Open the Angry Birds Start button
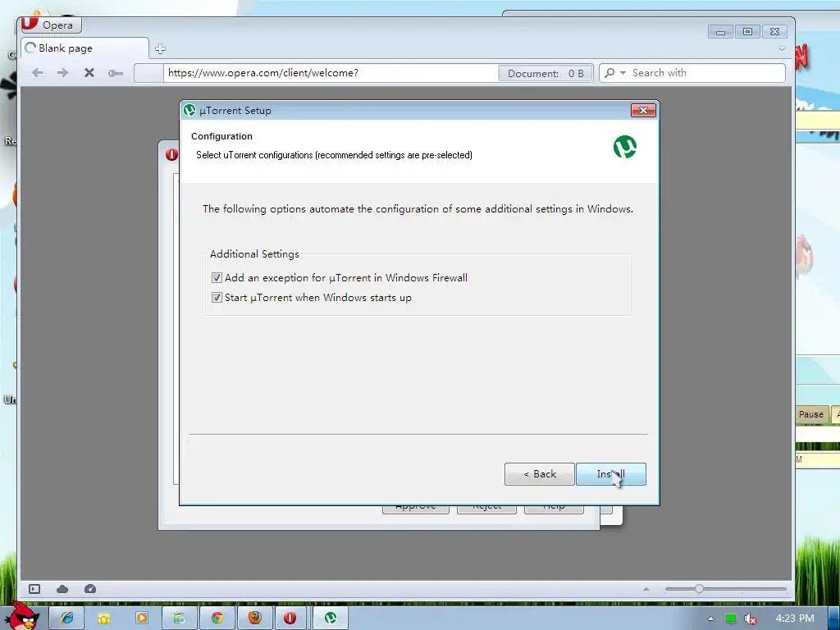 tap(21, 616)
